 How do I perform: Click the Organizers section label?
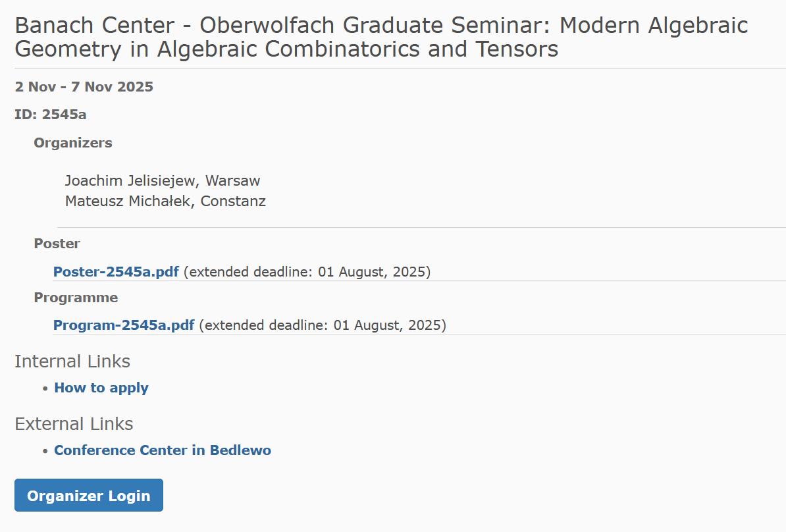pyautogui.click(x=73, y=143)
